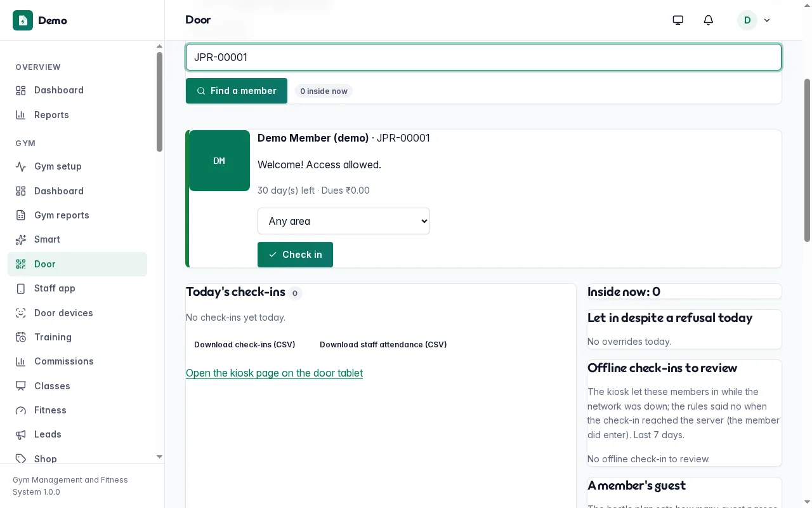Click the Staff app phone icon
Screen dimensions: 812x508
pos(21,288)
